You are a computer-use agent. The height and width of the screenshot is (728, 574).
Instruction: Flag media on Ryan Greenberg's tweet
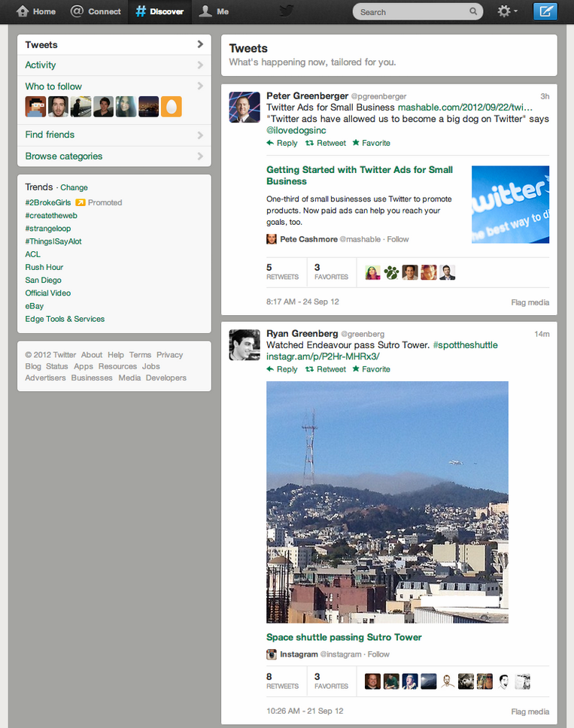pos(530,711)
